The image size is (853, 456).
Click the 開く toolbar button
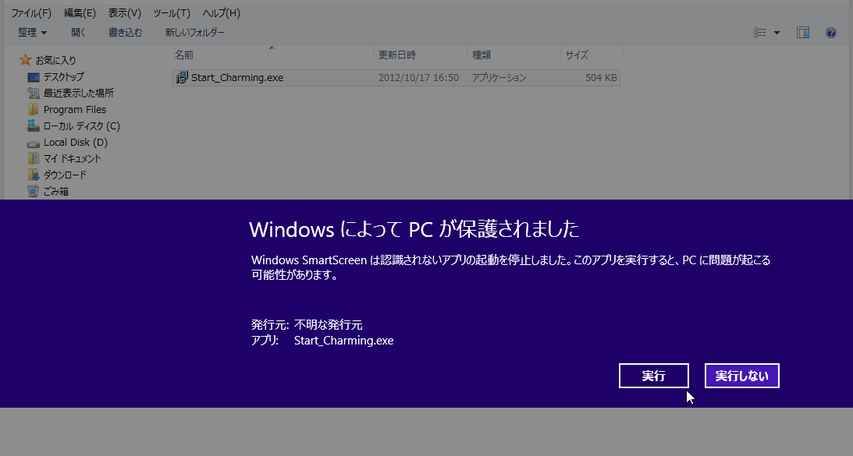coord(78,33)
